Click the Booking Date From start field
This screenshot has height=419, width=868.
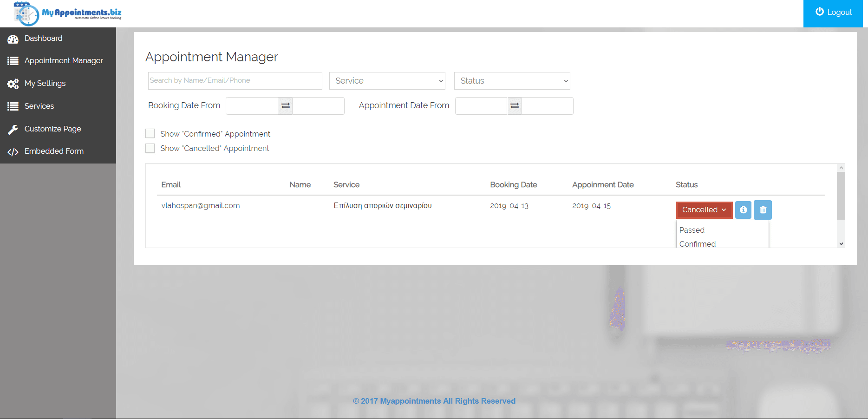coord(252,106)
